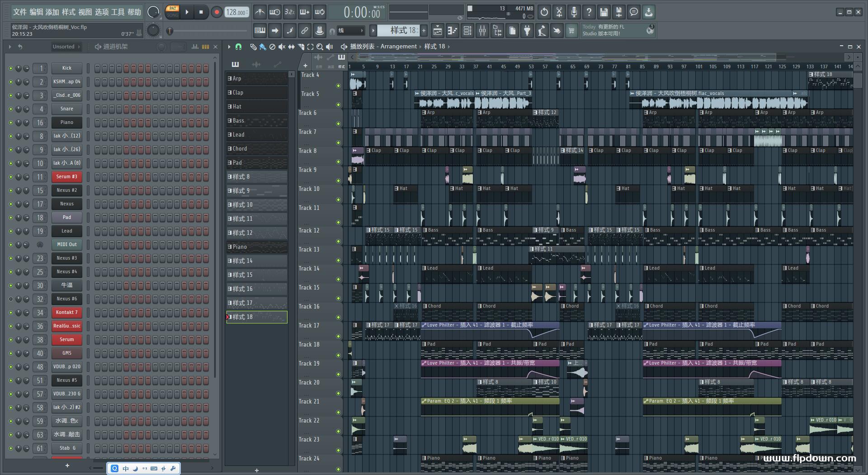The image size is (868, 475).
Task: Select the 样式 12 pattern in the picker
Action: tap(257, 233)
